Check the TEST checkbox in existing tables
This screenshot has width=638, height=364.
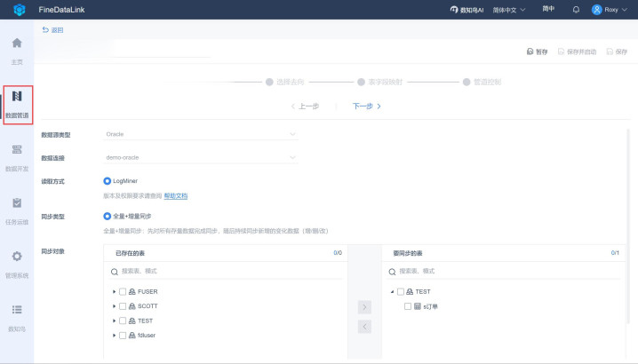click(123, 320)
